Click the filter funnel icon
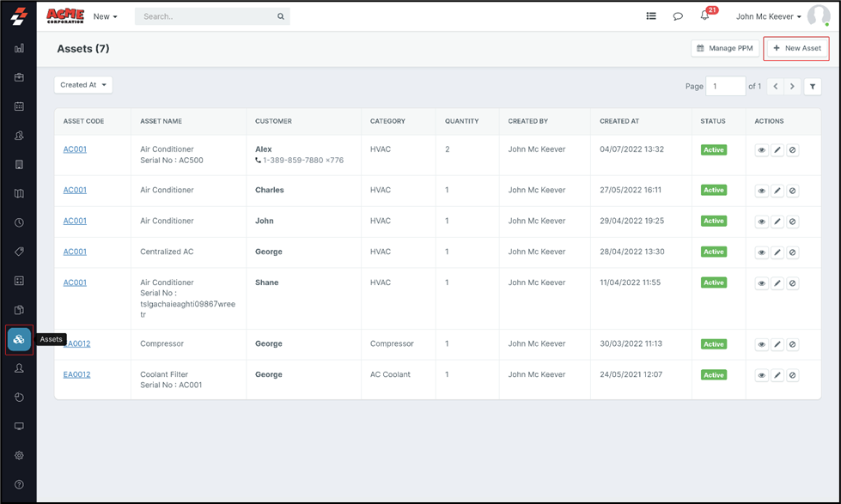 [813, 87]
